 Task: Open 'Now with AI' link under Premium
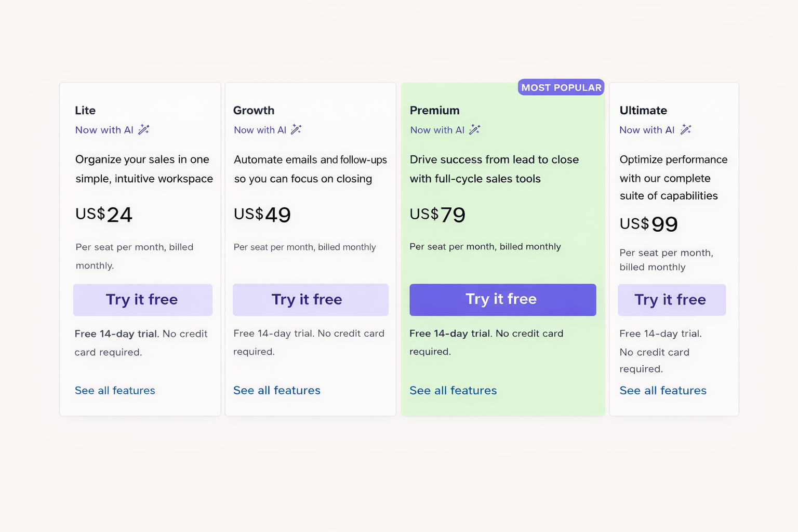pyautogui.click(x=436, y=130)
